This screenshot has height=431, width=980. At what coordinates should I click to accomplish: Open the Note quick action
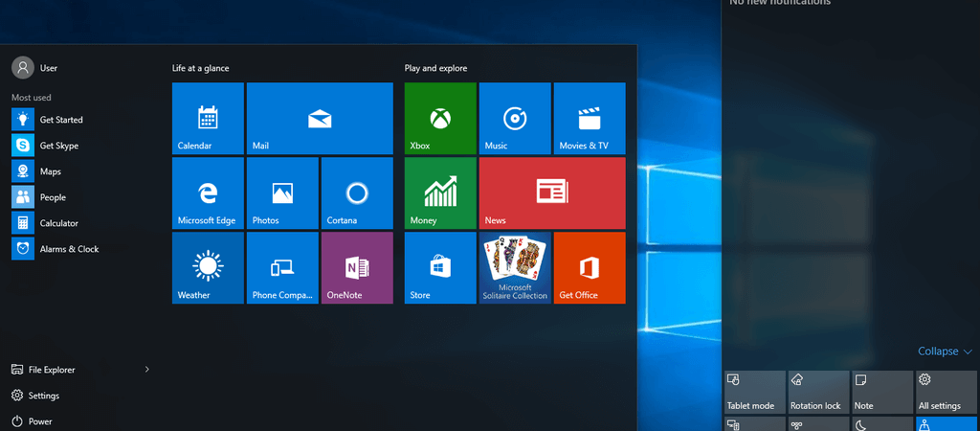pos(882,393)
